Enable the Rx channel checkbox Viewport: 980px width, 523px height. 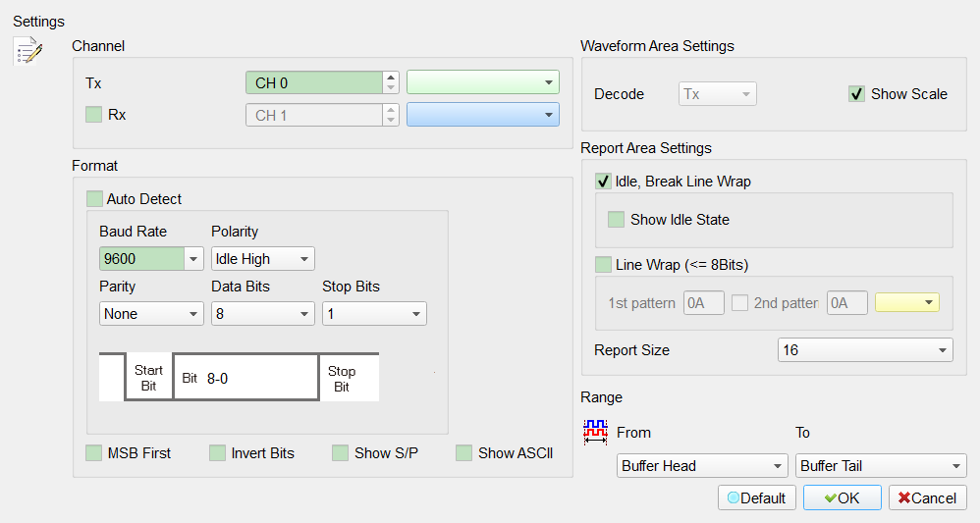[93, 115]
